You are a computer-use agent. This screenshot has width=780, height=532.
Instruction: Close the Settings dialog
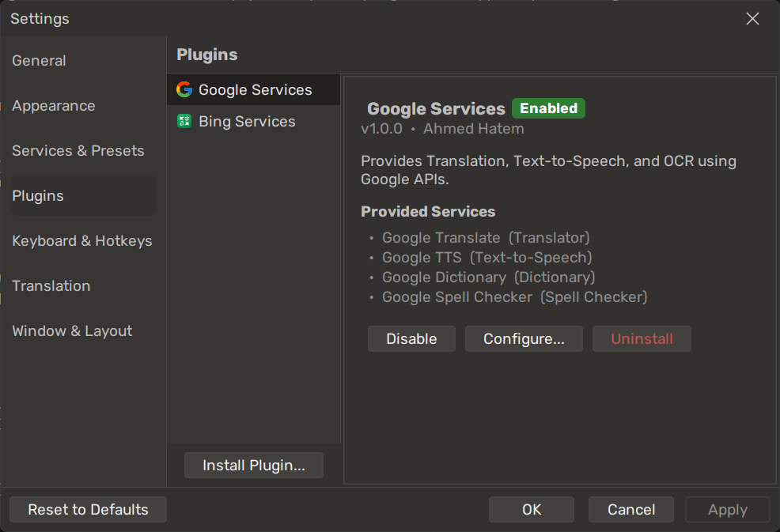pyautogui.click(x=752, y=19)
